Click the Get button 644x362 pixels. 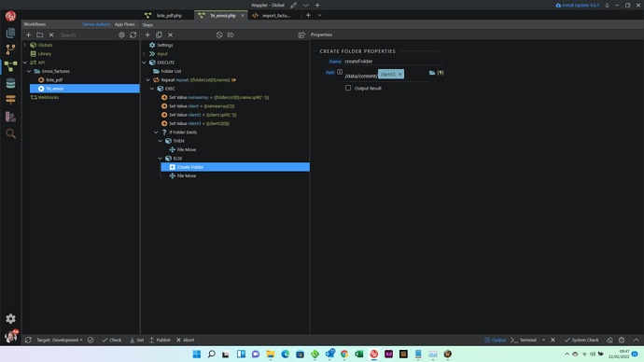click(137, 340)
